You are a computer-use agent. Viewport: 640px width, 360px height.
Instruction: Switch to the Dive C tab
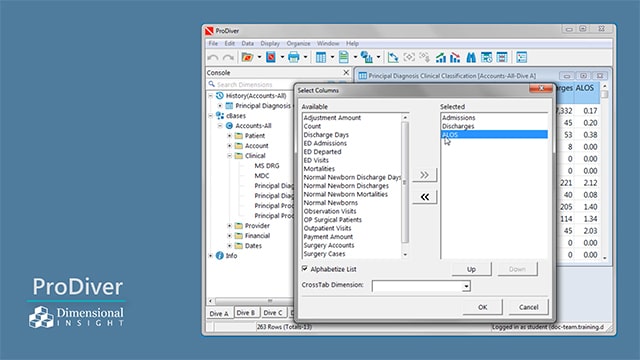[x=273, y=313]
